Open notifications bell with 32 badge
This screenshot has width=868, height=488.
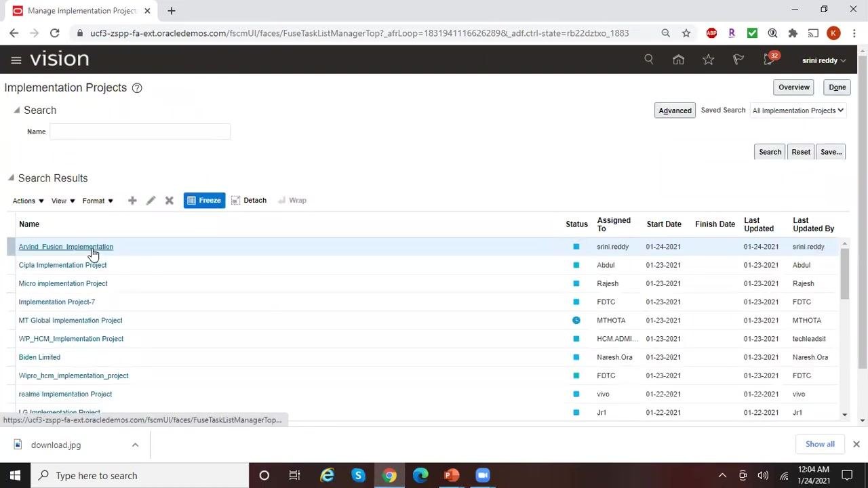point(769,59)
